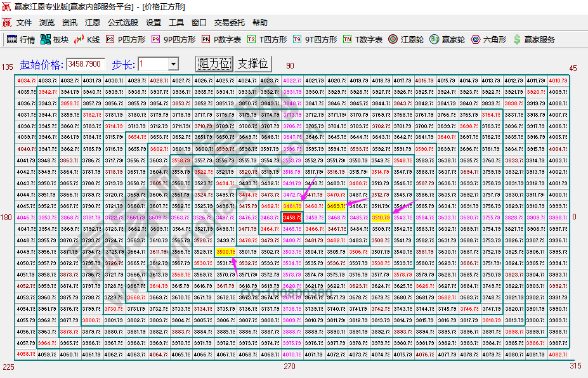Open the 公式选股 menu

pos(122,22)
